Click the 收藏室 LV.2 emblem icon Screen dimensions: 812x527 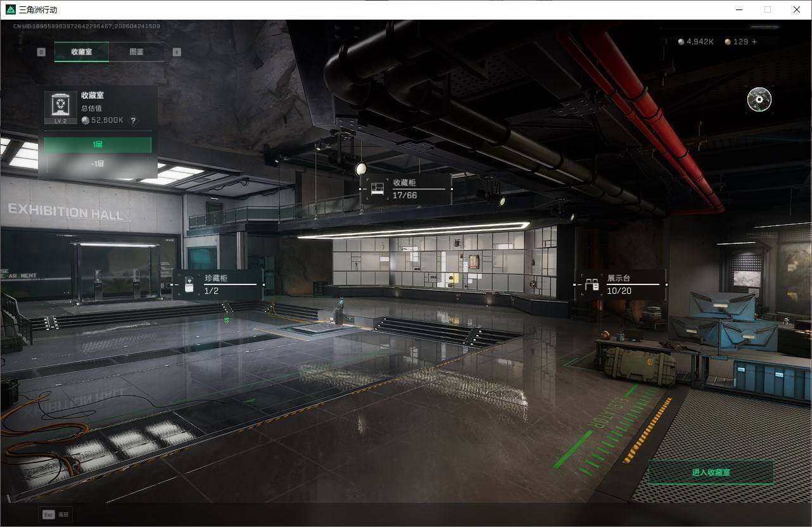[61, 108]
